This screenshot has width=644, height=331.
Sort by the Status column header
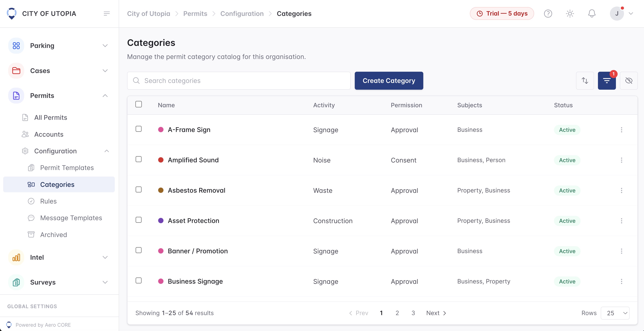pyautogui.click(x=563, y=105)
